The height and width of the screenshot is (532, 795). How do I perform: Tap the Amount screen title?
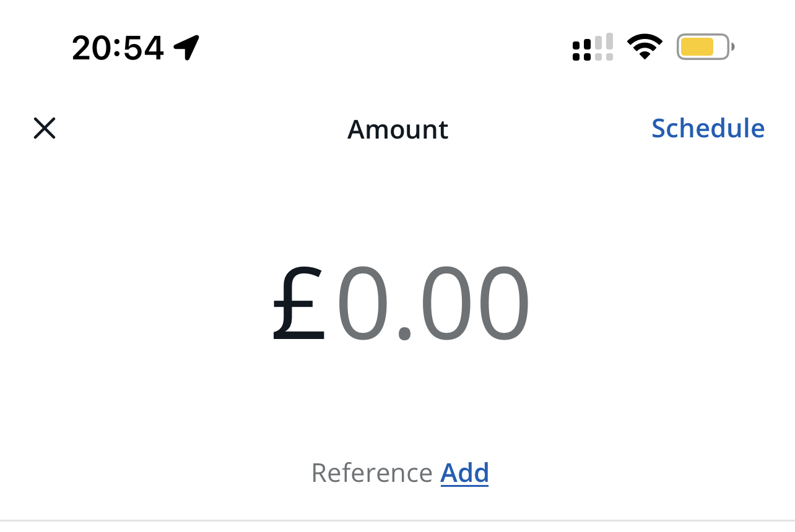pos(397,129)
